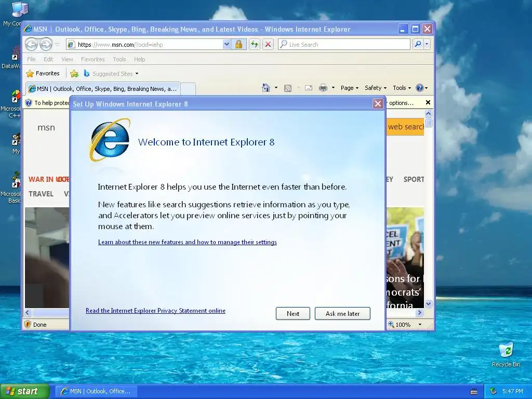Open the Page command bar menu
The height and width of the screenshot is (399, 532).
[350, 88]
